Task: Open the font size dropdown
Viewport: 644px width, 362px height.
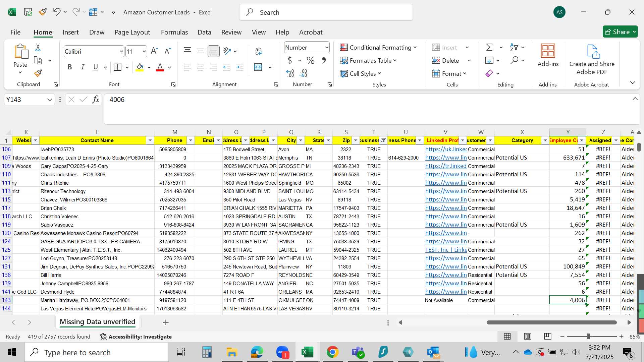Action: 144,52
